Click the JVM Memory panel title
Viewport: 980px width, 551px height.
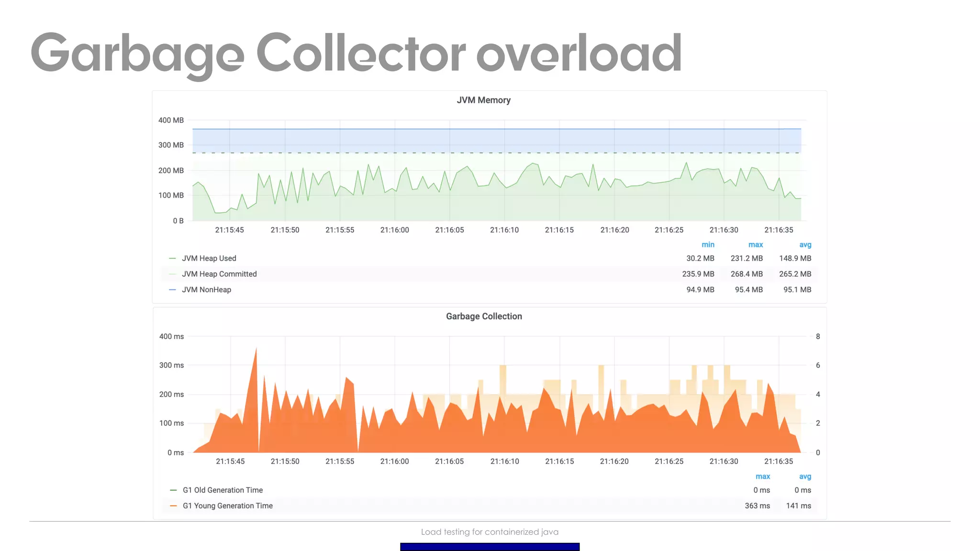point(483,100)
